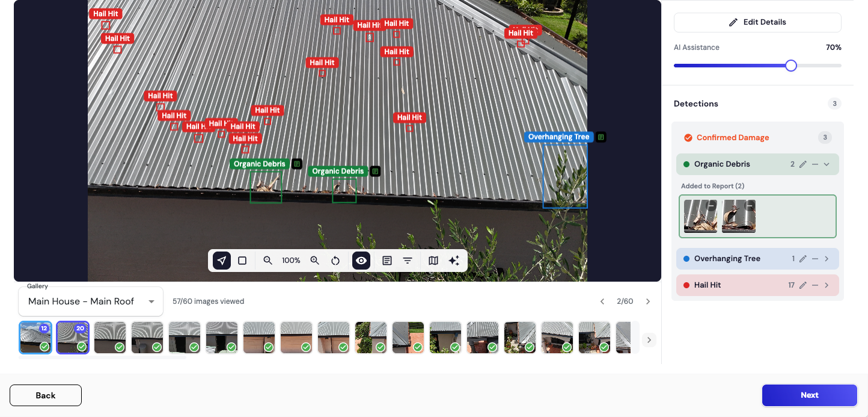Click the Detections heading
Image resolution: width=868 pixels, height=417 pixels.
pyautogui.click(x=696, y=104)
